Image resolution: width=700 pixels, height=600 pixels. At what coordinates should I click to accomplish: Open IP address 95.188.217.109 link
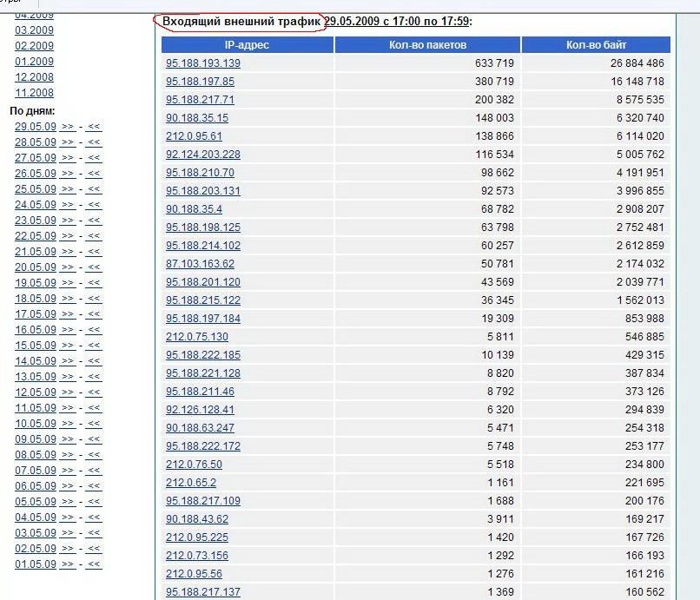202,501
